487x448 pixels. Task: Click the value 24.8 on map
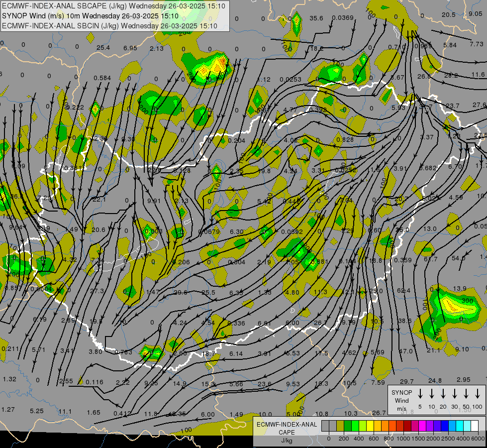(x=435, y=380)
